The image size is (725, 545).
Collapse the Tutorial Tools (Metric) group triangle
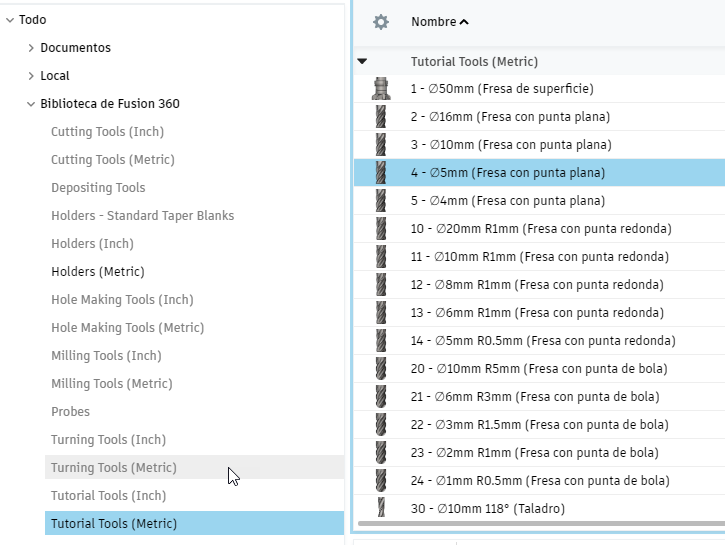[362, 62]
